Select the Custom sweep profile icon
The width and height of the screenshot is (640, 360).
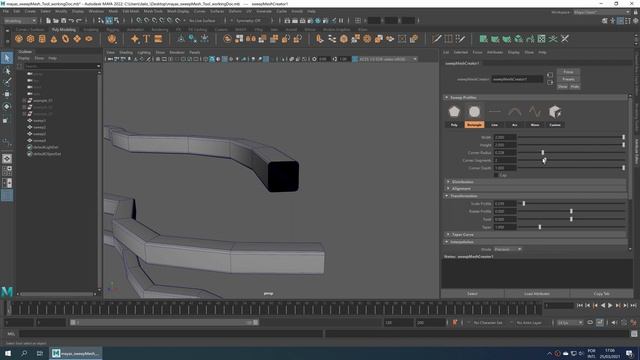(555, 112)
